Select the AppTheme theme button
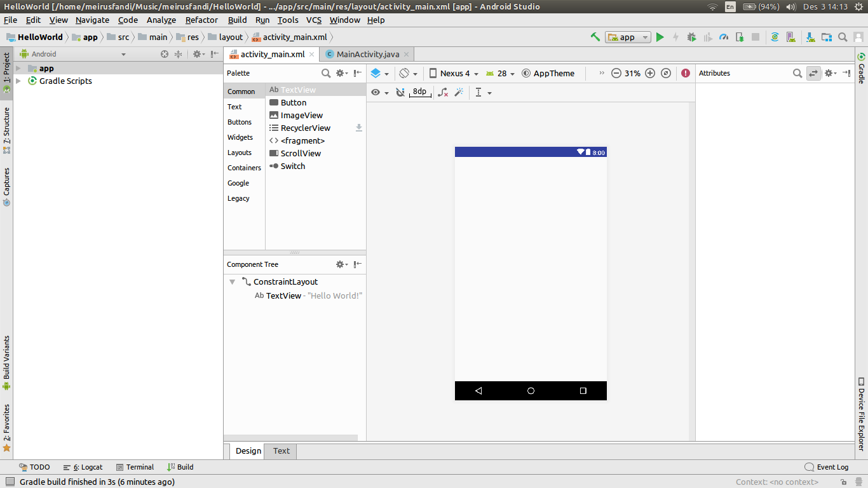868x488 pixels. [548, 73]
